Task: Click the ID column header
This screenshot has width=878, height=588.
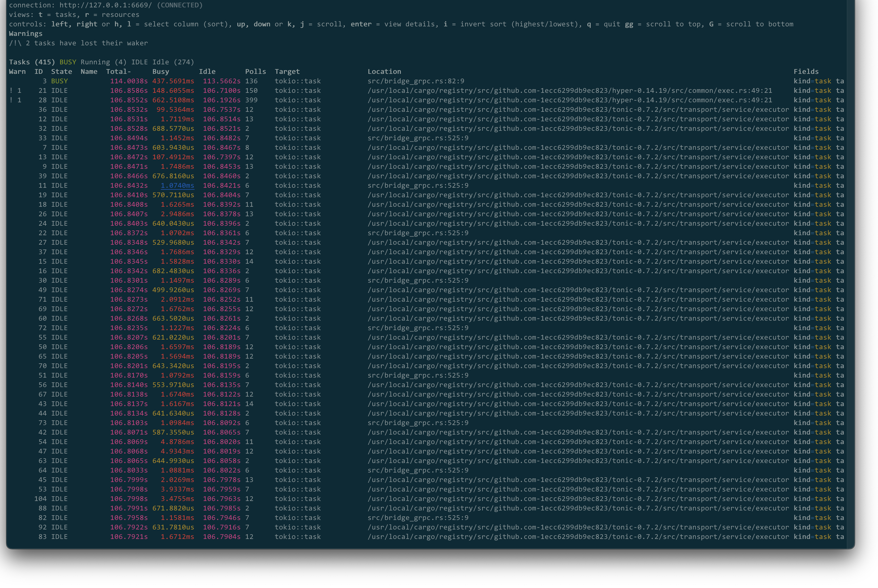Action: [38, 71]
